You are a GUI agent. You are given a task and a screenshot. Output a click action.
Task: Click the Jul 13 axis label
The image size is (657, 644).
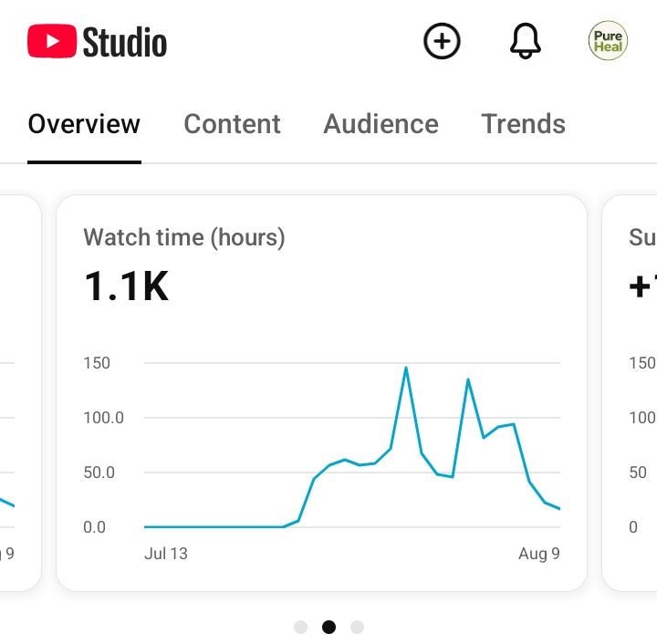click(x=166, y=554)
